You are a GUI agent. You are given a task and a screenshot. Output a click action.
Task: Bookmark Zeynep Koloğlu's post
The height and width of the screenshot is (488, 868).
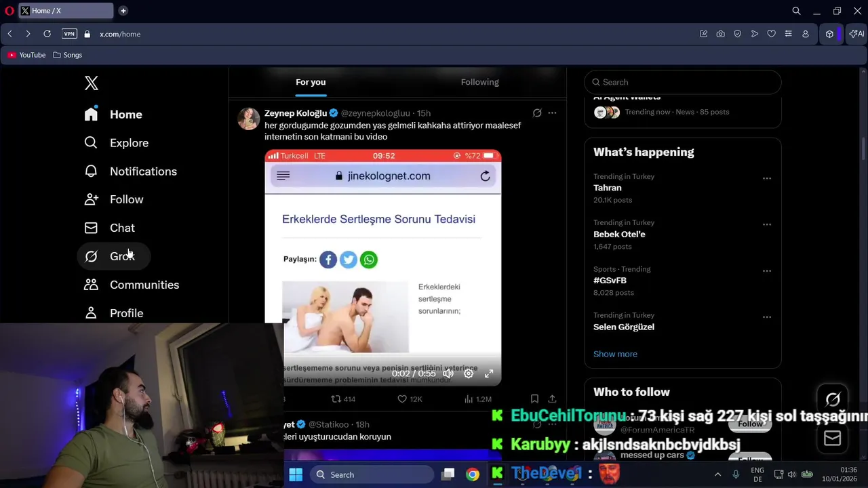[x=534, y=399]
